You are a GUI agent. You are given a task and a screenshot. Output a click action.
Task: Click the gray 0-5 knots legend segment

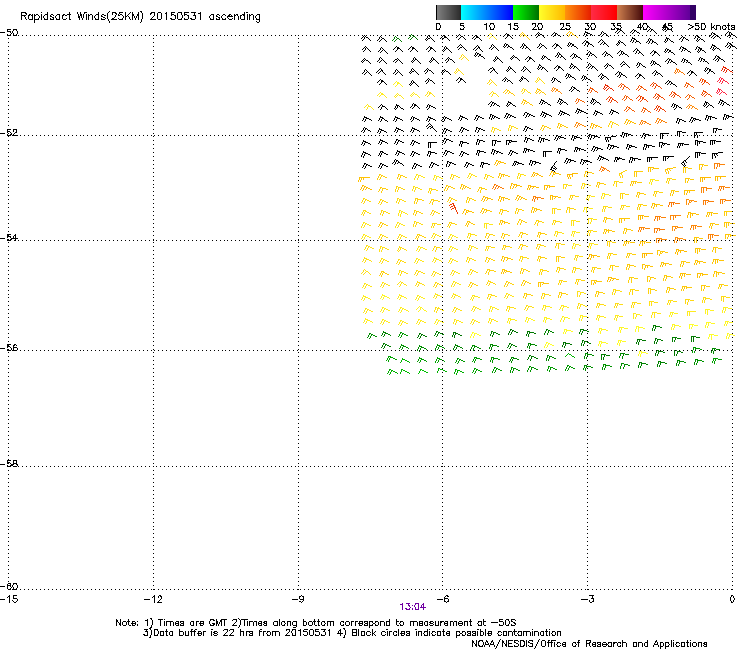(x=448, y=12)
